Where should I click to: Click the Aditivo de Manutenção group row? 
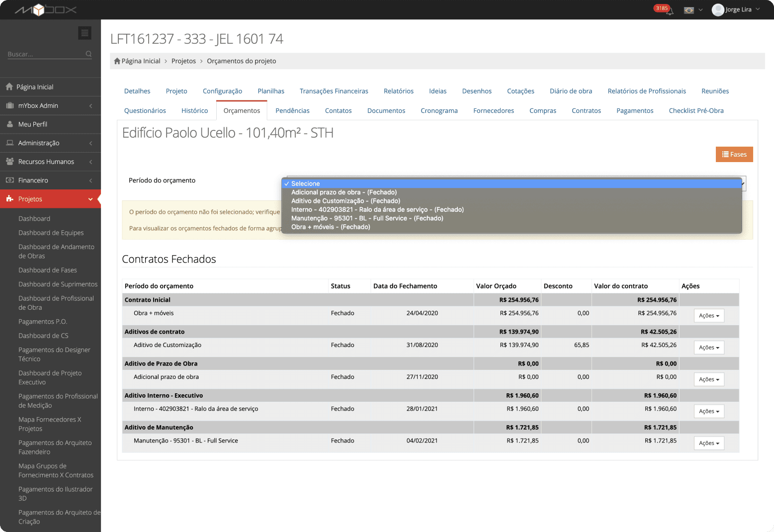(x=430, y=427)
